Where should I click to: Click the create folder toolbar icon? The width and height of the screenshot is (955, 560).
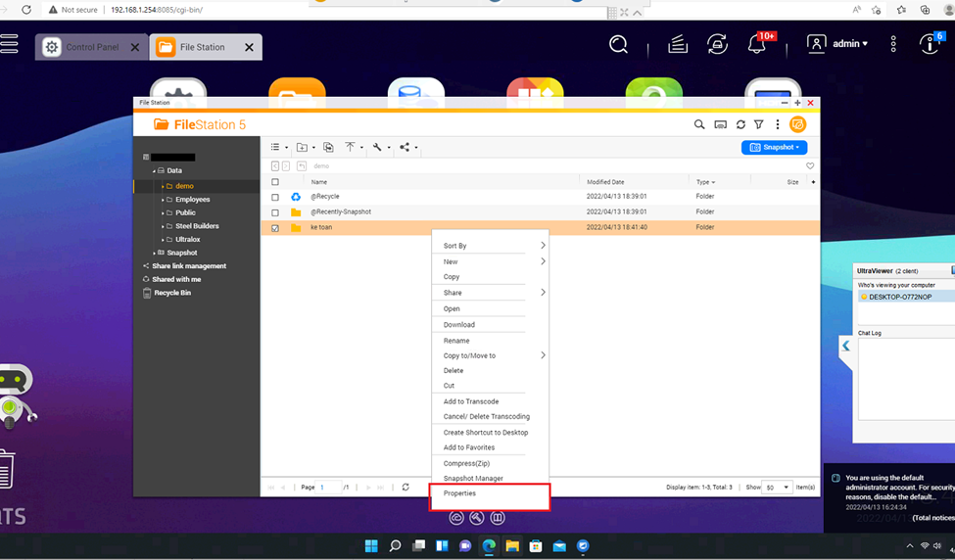tap(303, 148)
